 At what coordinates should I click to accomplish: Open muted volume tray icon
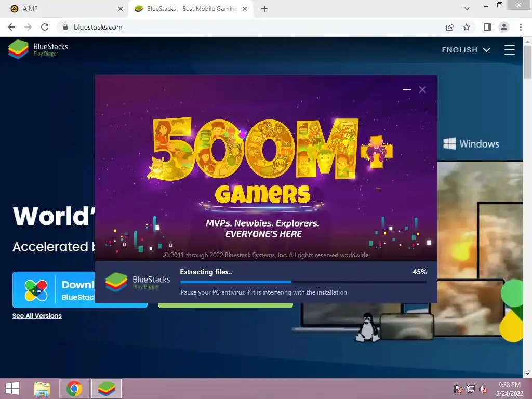483,389
